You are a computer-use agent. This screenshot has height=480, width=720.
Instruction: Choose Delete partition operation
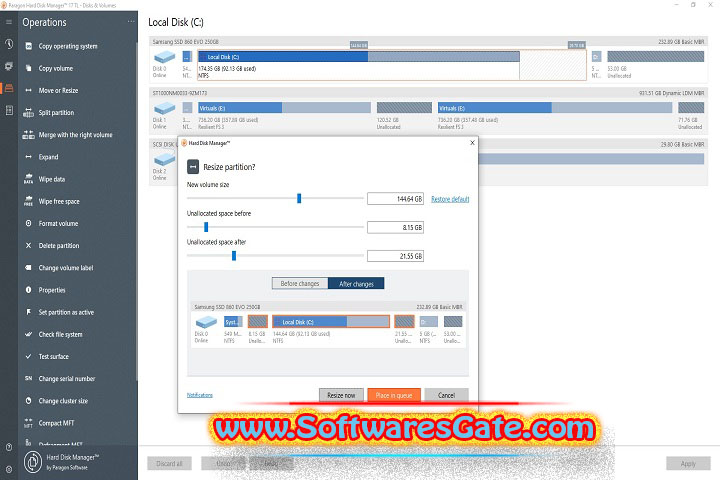coord(59,245)
